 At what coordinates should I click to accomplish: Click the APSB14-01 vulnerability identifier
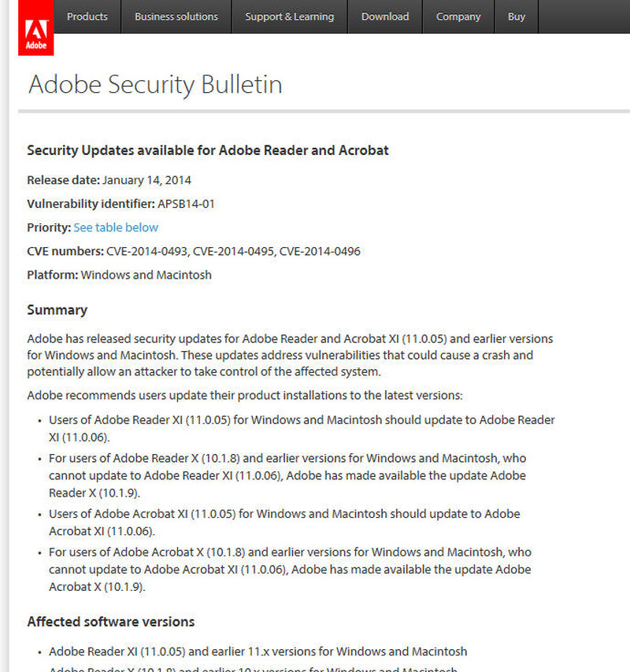186,204
